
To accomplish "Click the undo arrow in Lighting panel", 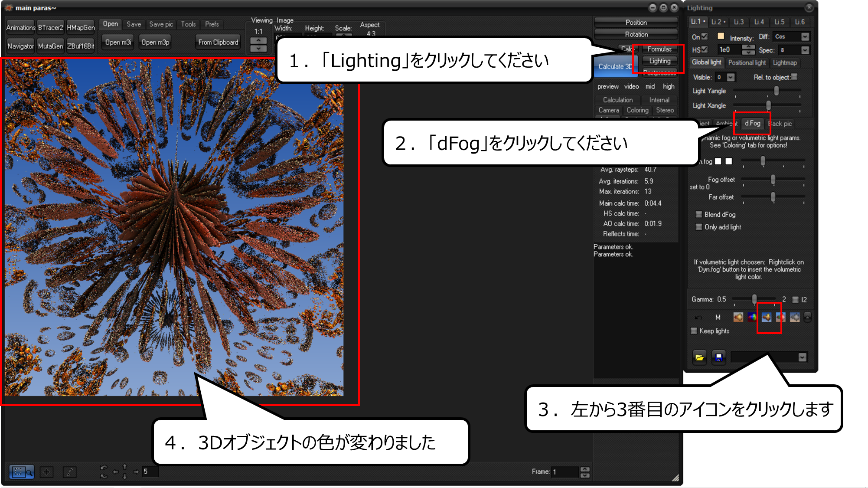I will click(698, 318).
